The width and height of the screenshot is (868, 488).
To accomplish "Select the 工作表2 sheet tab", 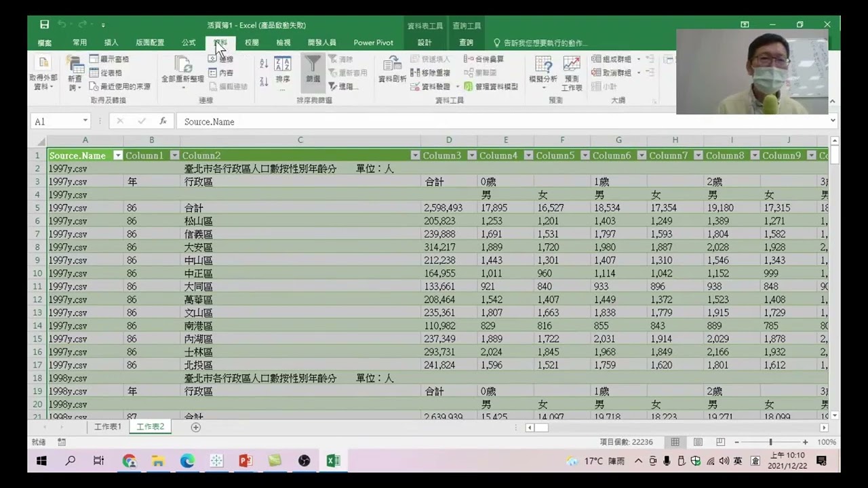I will (151, 427).
